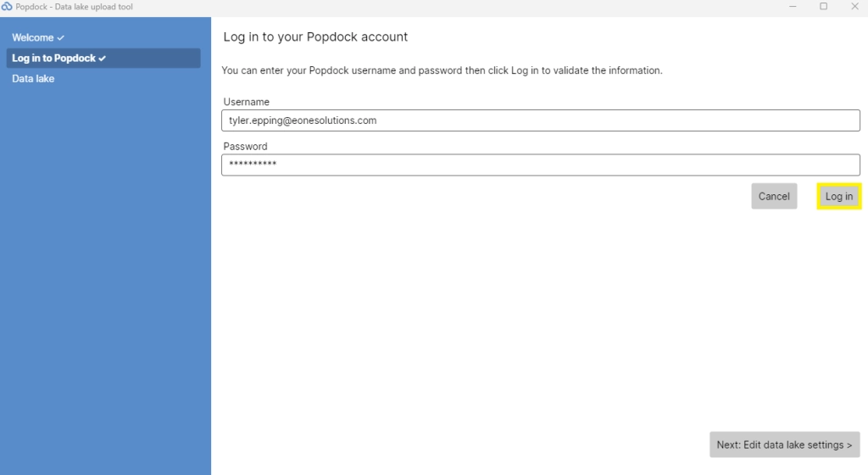Click into the Username field
This screenshot has width=868, height=475.
click(540, 120)
